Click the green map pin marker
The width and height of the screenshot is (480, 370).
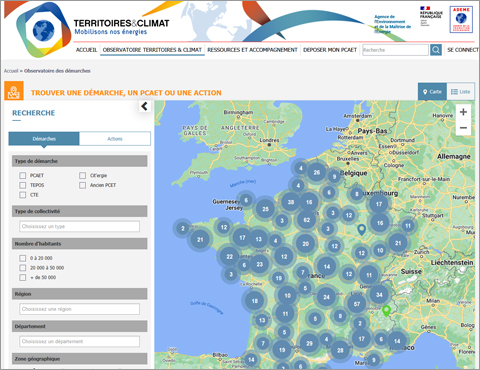click(386, 311)
